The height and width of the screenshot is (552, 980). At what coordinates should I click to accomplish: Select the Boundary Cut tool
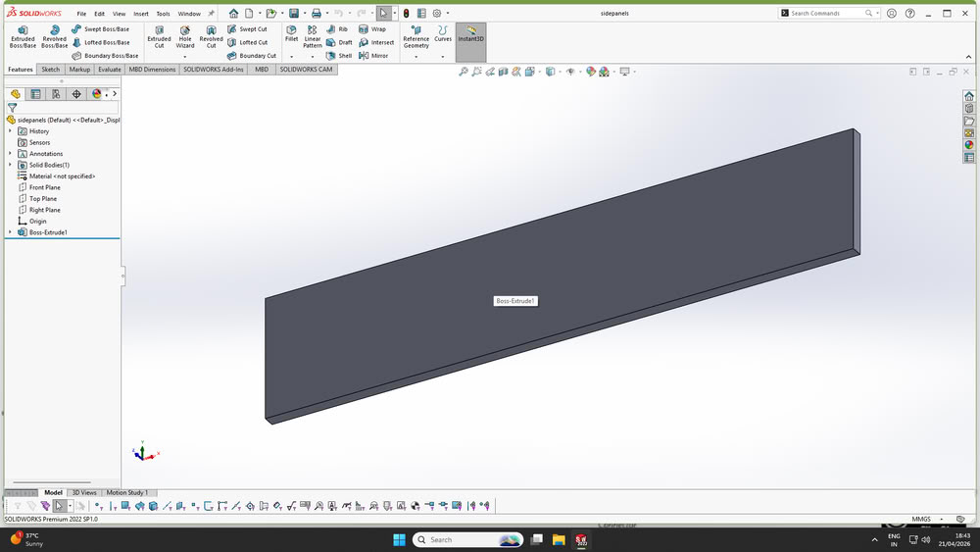(x=252, y=56)
